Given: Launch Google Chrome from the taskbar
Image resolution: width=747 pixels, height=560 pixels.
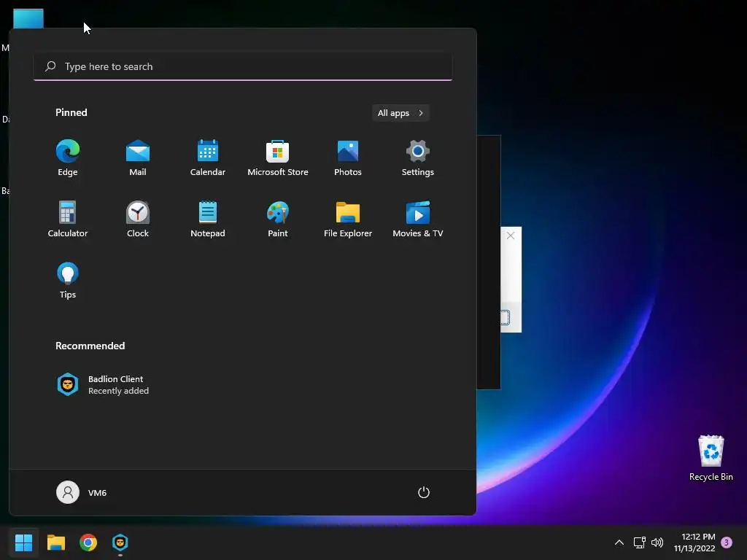Looking at the screenshot, I should click(x=88, y=542).
